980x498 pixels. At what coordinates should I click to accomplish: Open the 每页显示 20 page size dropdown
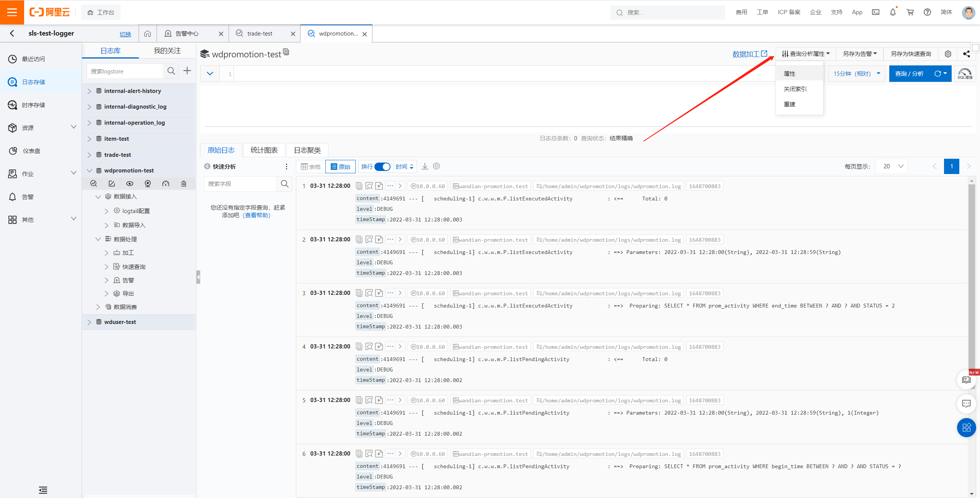[892, 166]
